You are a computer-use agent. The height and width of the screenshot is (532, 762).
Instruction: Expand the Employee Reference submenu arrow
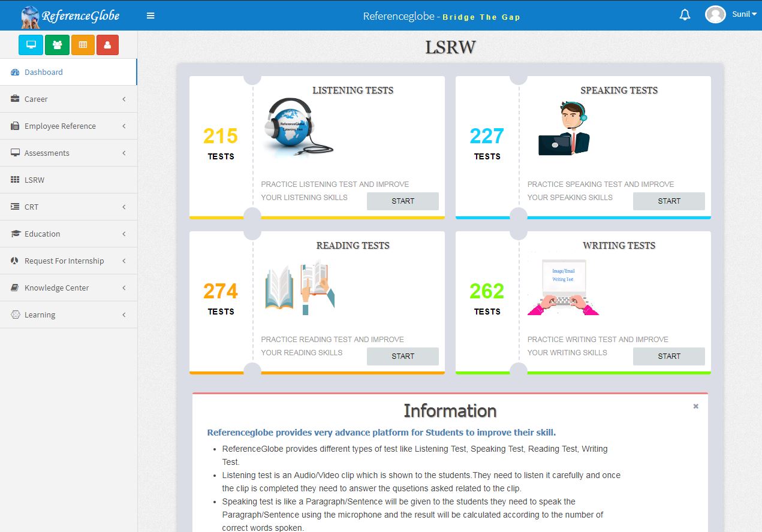[x=124, y=126]
